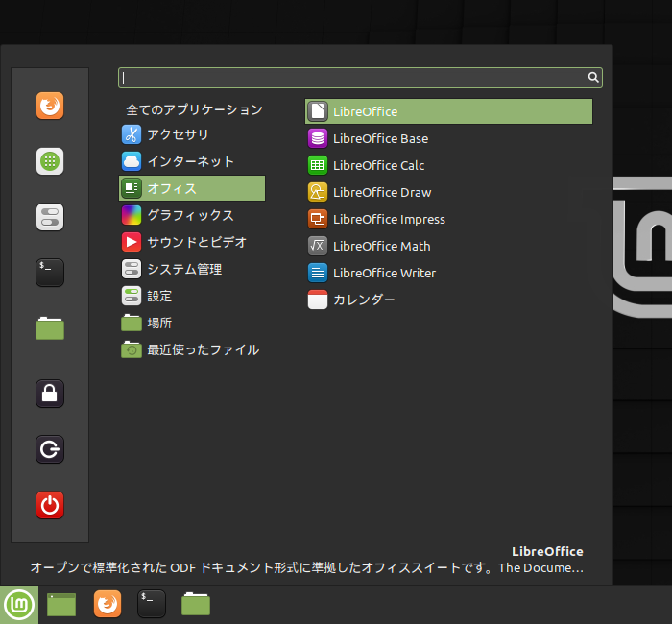Launch Terminal from the favorites sidebar
This screenshot has height=624, width=672.
pos(50,273)
